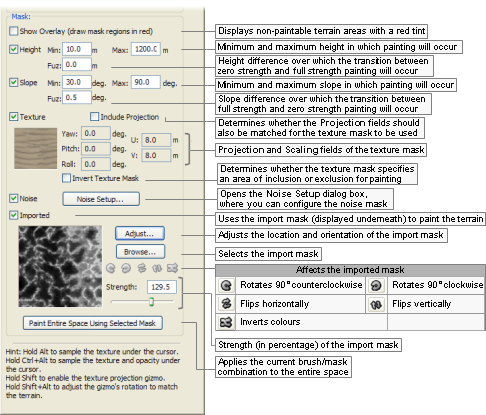Click the invert colours icon in legend table
Screen dimensions: 486x415
[x=226, y=322]
